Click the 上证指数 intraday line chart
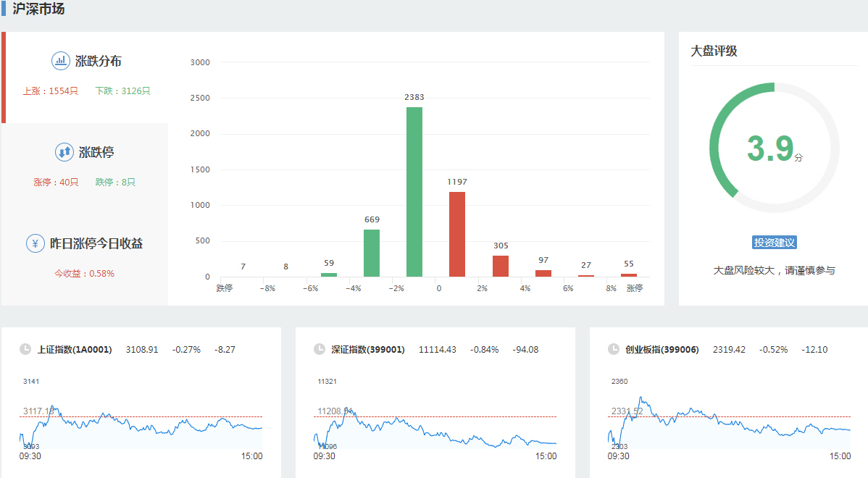Viewport: 868px width, 478px height. (141, 424)
